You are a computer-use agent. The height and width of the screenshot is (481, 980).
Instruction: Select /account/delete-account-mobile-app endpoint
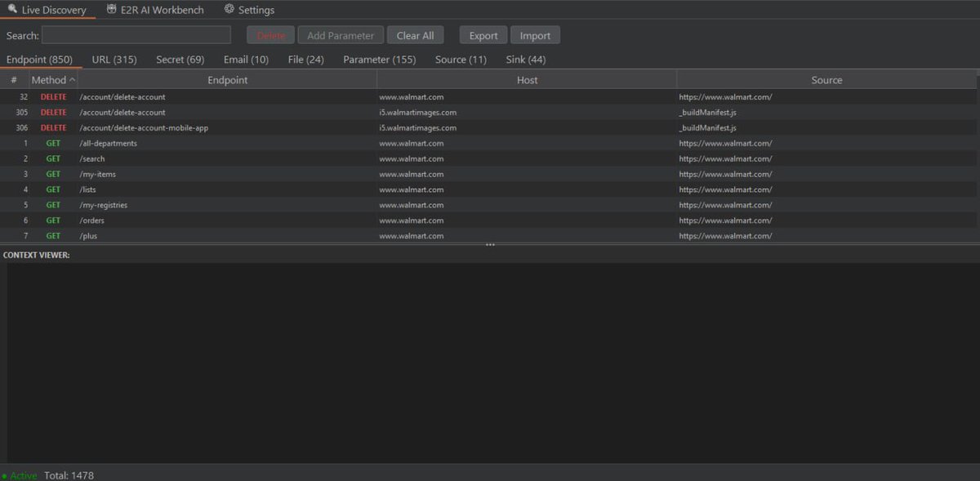click(x=488, y=128)
